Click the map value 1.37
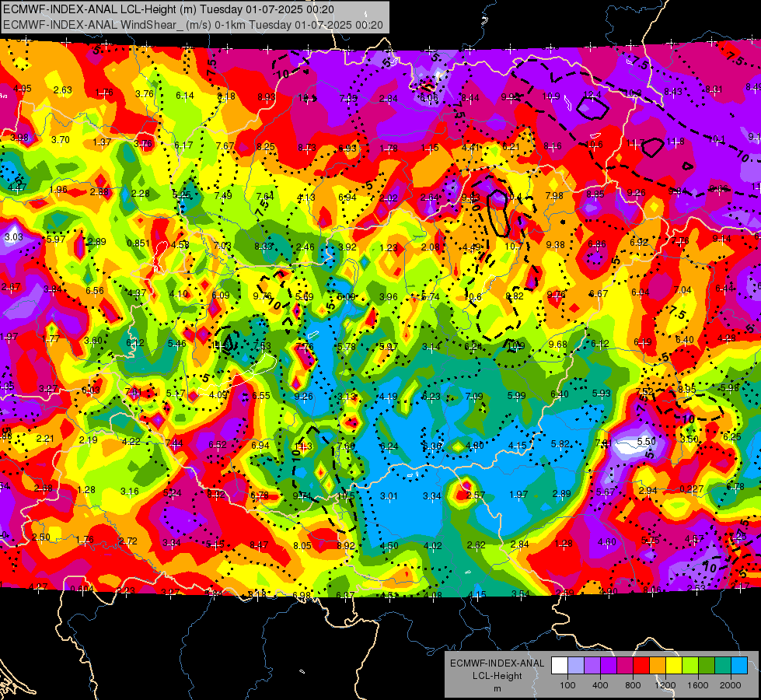761x700 pixels. 102,142
